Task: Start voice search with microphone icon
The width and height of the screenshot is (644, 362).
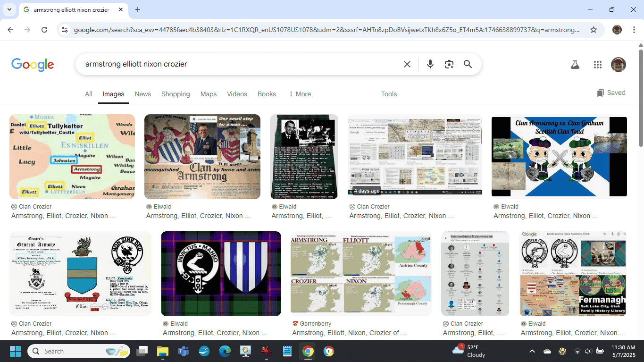Action: 430,64
